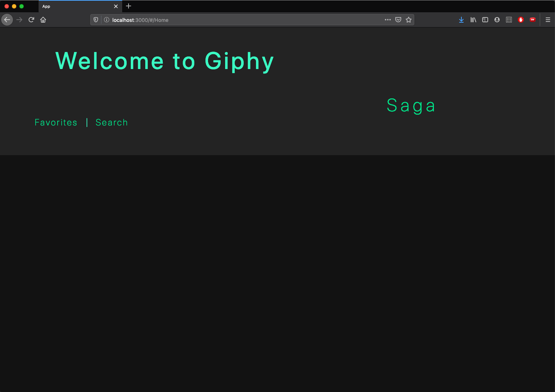Open page actions three-dot menu
The width and height of the screenshot is (555, 392).
tap(388, 20)
